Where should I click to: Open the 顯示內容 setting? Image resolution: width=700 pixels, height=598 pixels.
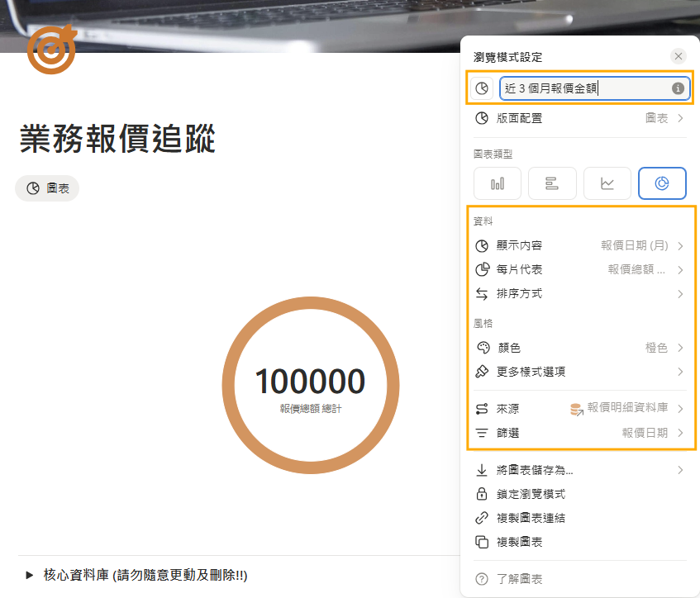pos(579,245)
